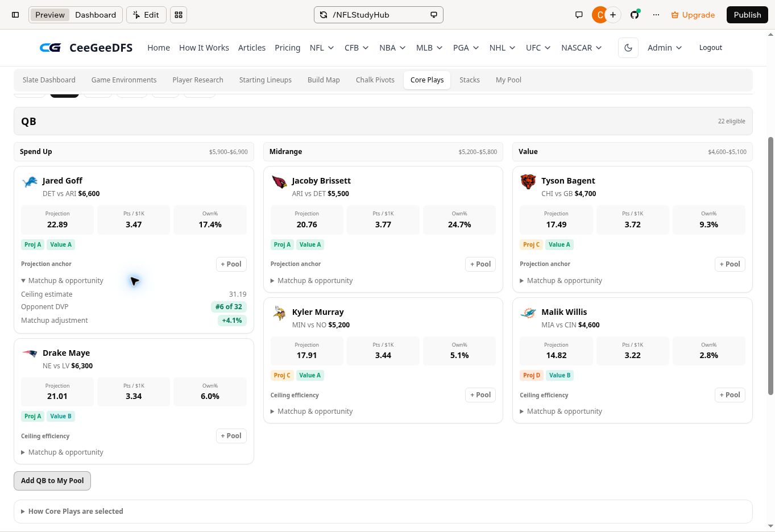The image size is (775, 532).
Task: Click Add QB to My Pool
Action: click(x=52, y=481)
